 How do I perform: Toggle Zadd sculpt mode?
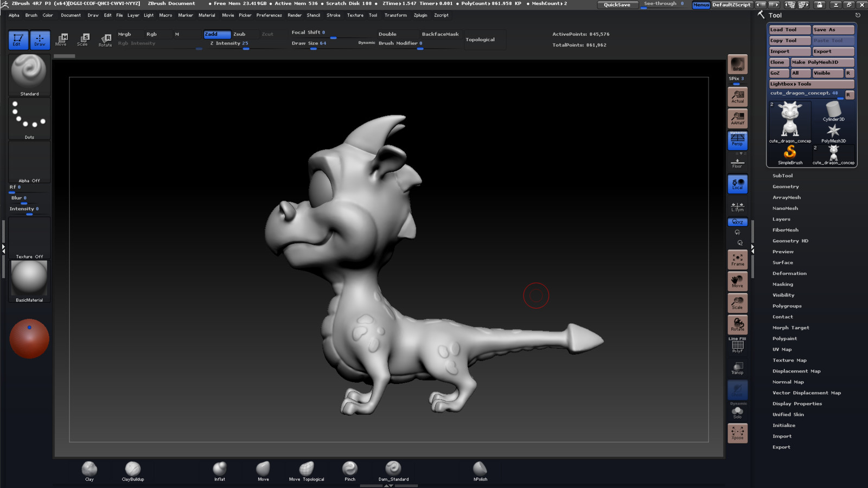(x=217, y=34)
